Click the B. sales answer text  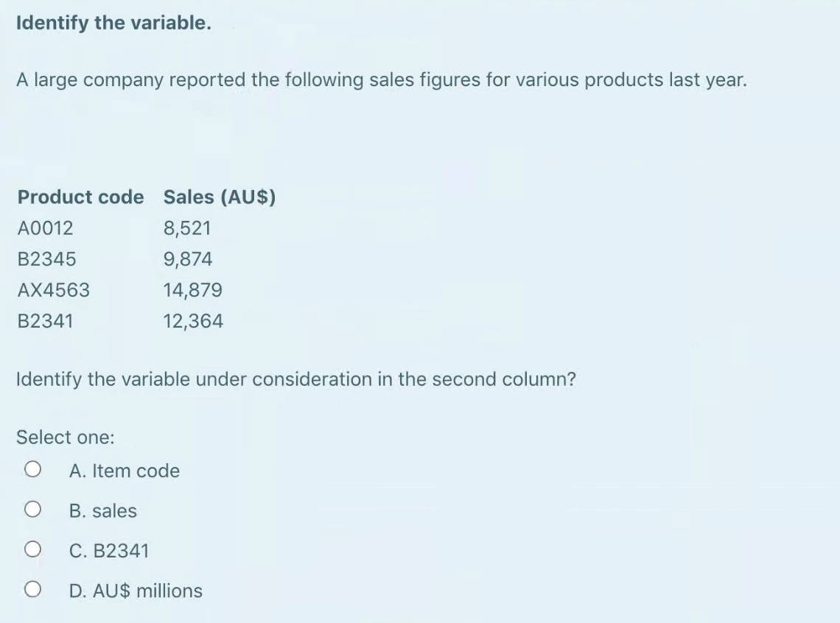click(103, 510)
